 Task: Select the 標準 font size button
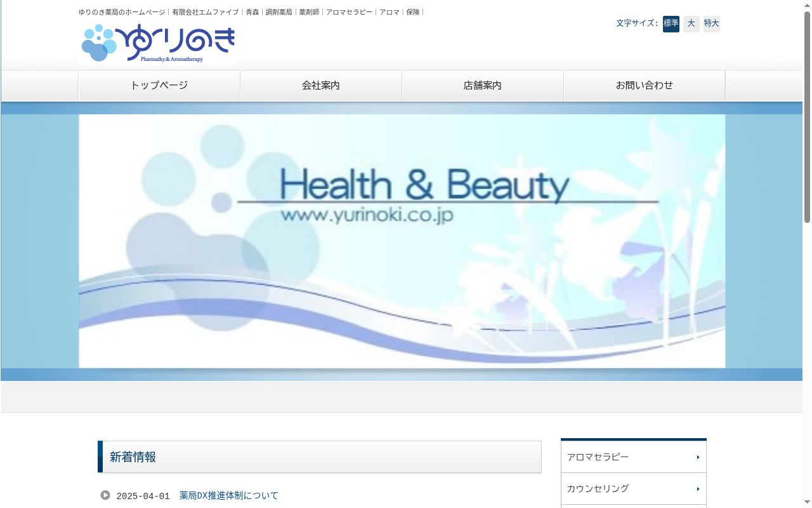coord(671,23)
